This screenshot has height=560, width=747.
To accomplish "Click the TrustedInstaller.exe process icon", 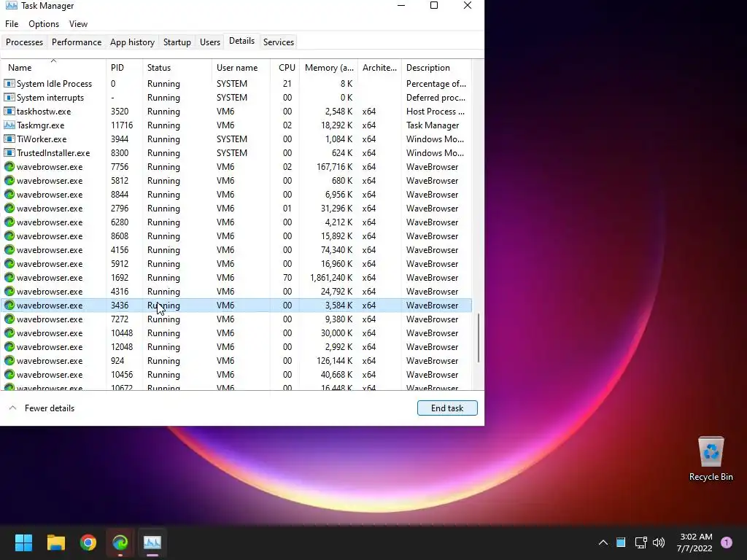I will [x=9, y=152].
